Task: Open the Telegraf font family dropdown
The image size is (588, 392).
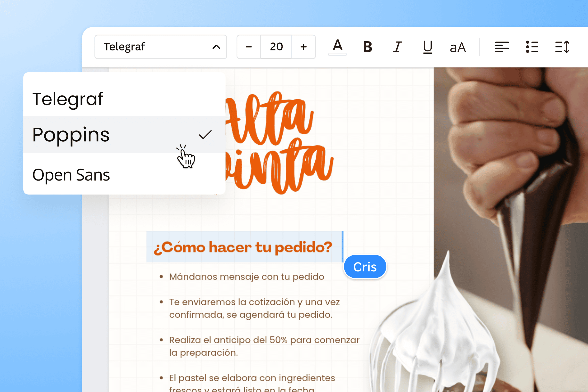Action: (161, 47)
